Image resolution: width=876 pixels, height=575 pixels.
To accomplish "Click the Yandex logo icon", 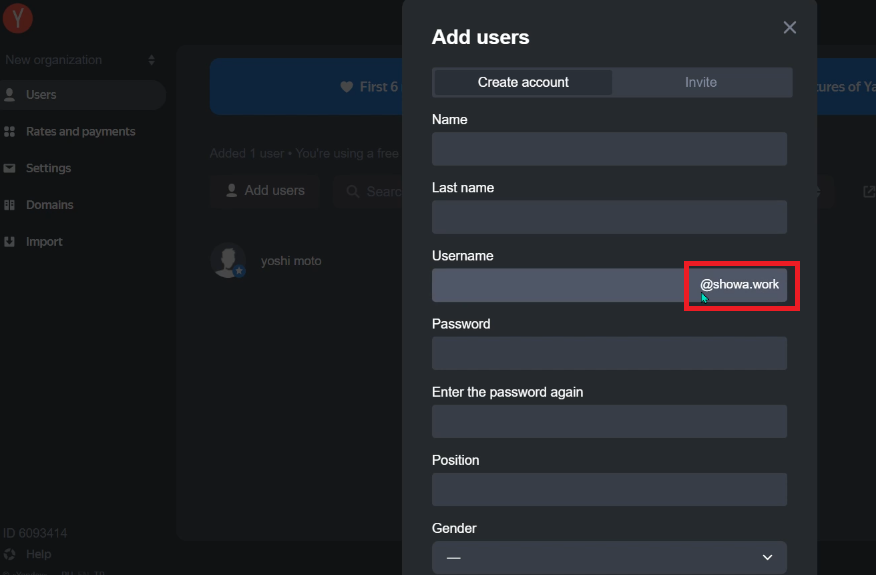I will point(18,17).
